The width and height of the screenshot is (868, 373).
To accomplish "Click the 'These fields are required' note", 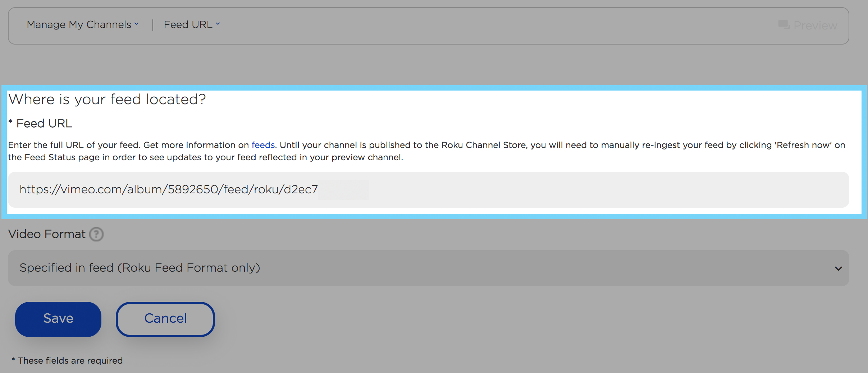I will pyautogui.click(x=70, y=360).
